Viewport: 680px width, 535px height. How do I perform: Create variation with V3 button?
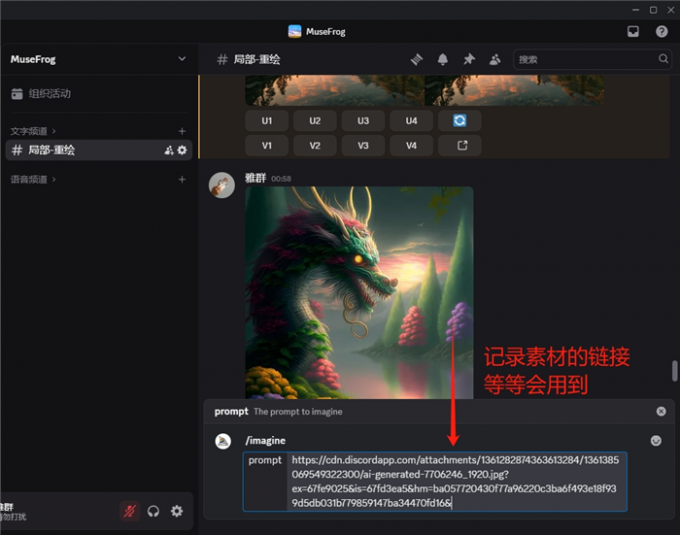[363, 146]
